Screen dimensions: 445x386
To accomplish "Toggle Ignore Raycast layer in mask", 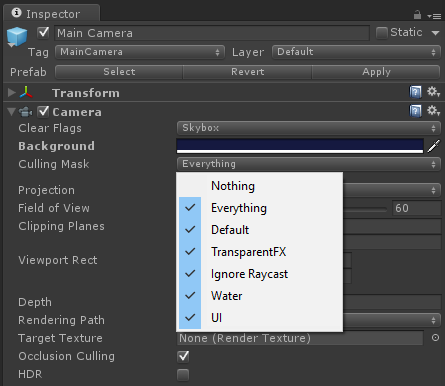I will (x=259, y=274).
